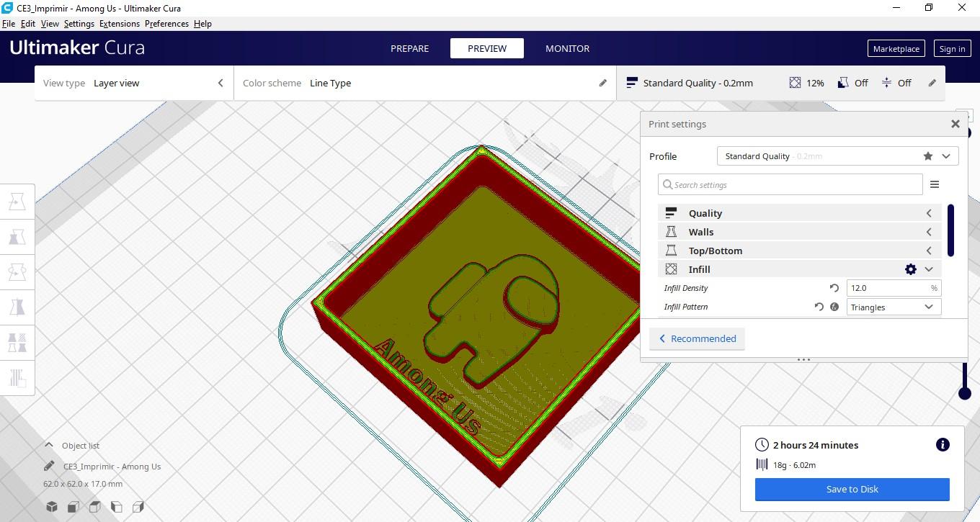Screen dimensions: 980x522
Task: Click the Standard Quality - 0.2mm summary
Action: point(698,83)
